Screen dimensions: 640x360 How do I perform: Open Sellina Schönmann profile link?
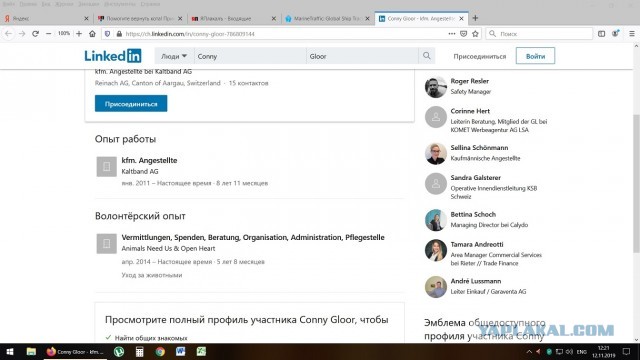tap(479, 147)
